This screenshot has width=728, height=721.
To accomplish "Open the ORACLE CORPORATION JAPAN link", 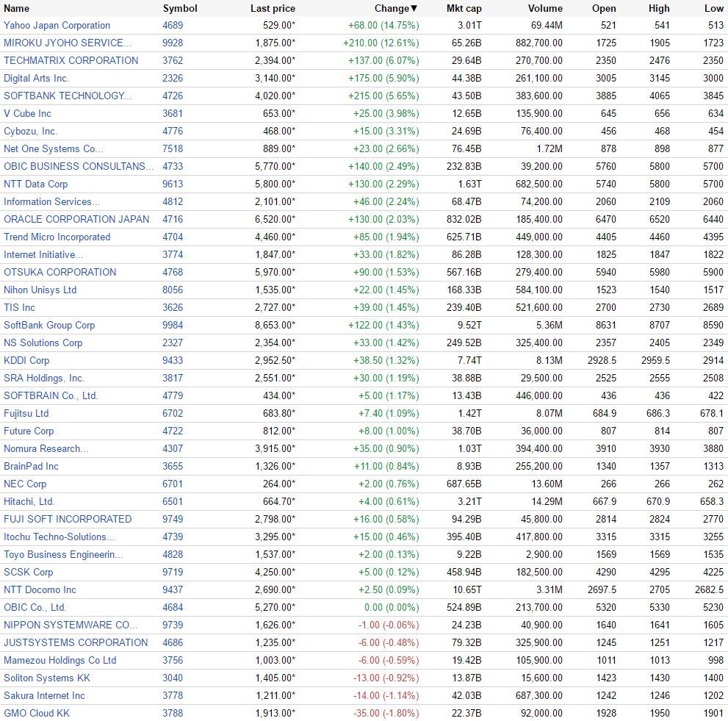I will click(76, 220).
